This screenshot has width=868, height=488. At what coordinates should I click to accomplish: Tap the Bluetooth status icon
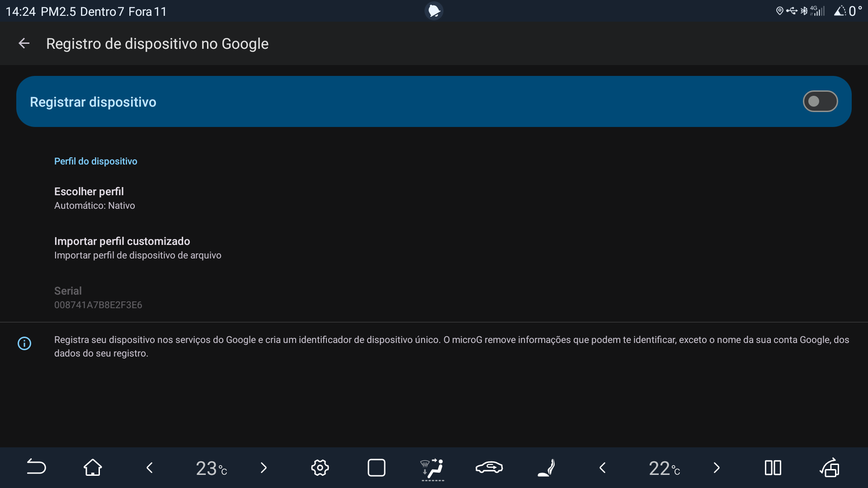click(x=804, y=11)
